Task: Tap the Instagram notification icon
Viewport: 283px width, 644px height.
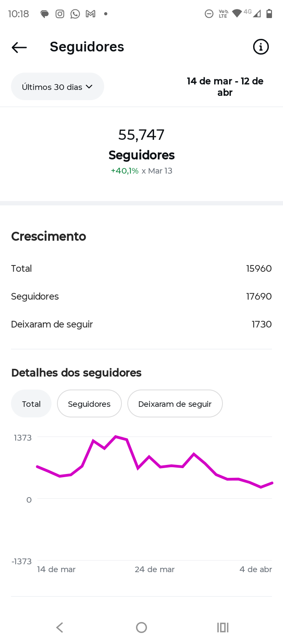Action: (60, 14)
